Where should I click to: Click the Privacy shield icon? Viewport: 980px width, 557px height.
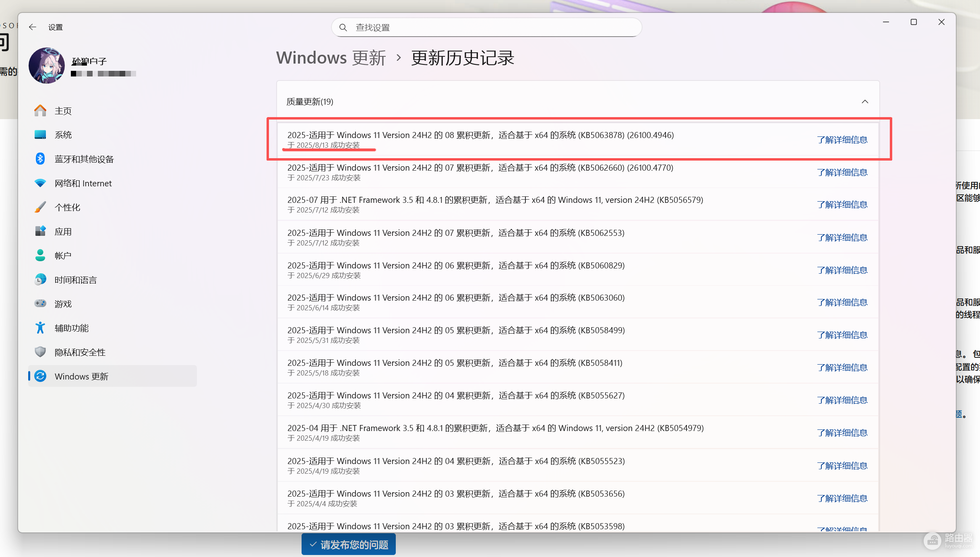[40, 352]
